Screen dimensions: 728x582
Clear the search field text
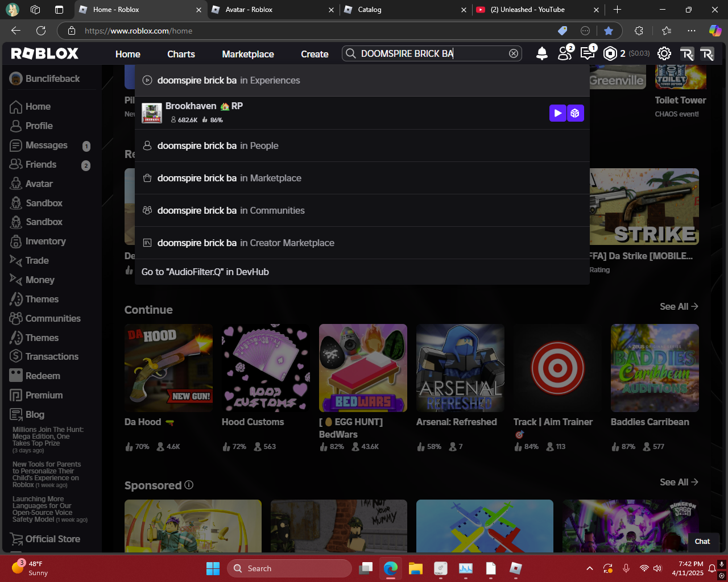click(514, 53)
